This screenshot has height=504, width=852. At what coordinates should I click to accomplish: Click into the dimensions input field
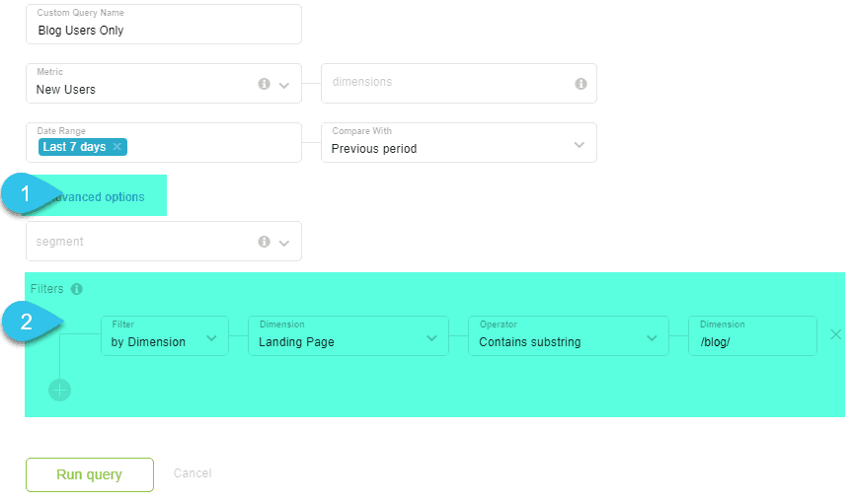(444, 83)
